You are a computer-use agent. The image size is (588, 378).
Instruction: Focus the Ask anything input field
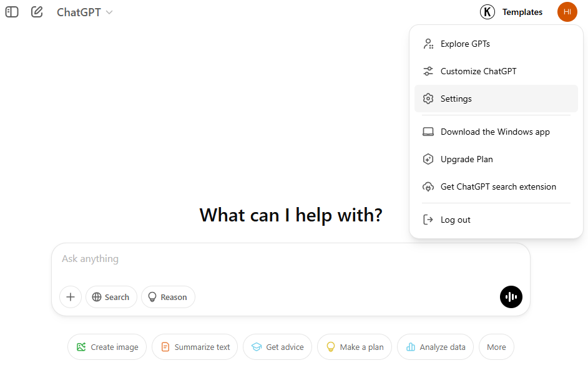291,259
